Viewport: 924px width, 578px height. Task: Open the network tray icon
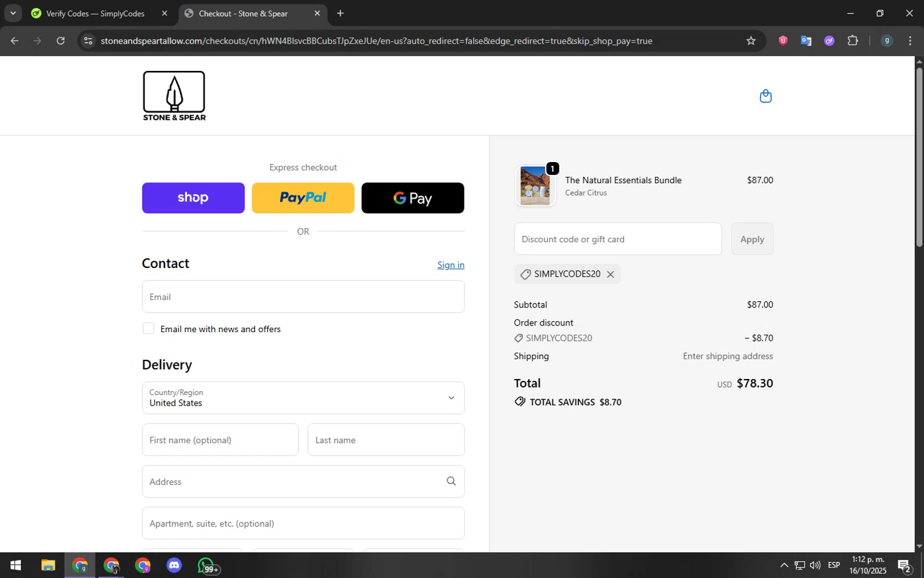click(800, 565)
